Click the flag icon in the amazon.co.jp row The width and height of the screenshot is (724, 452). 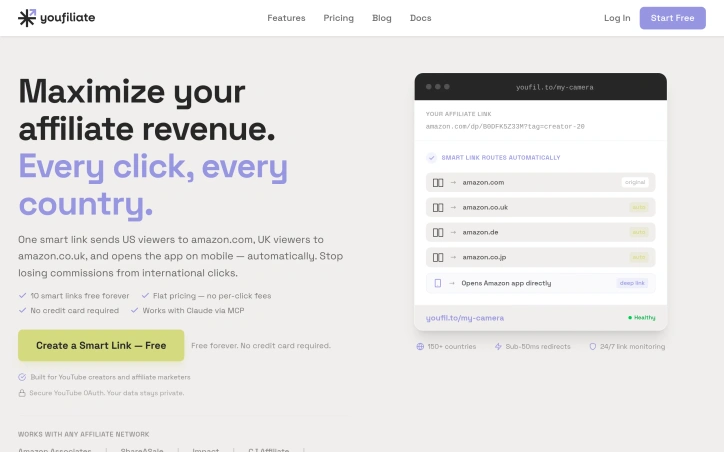pyautogui.click(x=438, y=258)
